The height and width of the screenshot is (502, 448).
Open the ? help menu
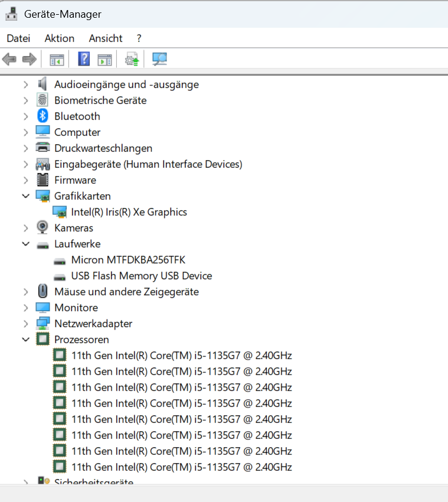(139, 38)
